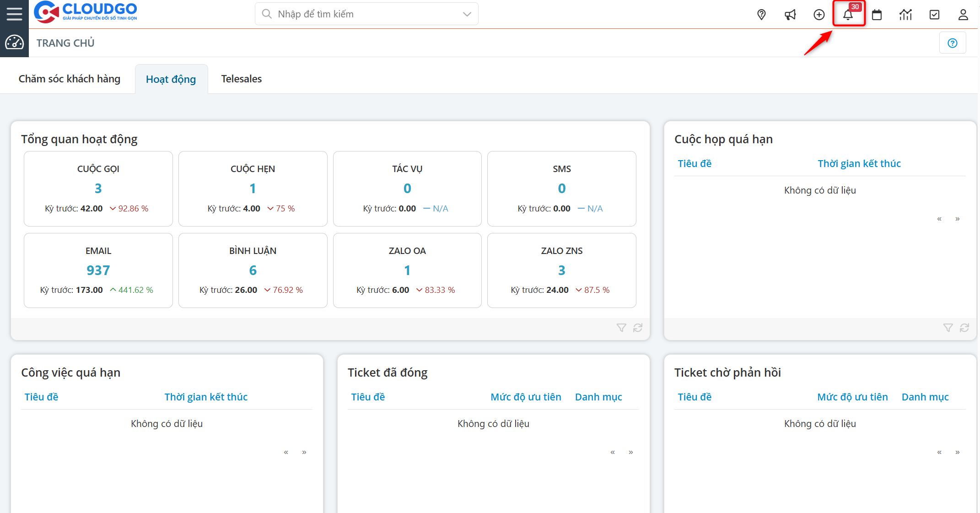Open the task checklist icon in header
Image resolution: width=980 pixels, height=513 pixels.
pos(934,15)
